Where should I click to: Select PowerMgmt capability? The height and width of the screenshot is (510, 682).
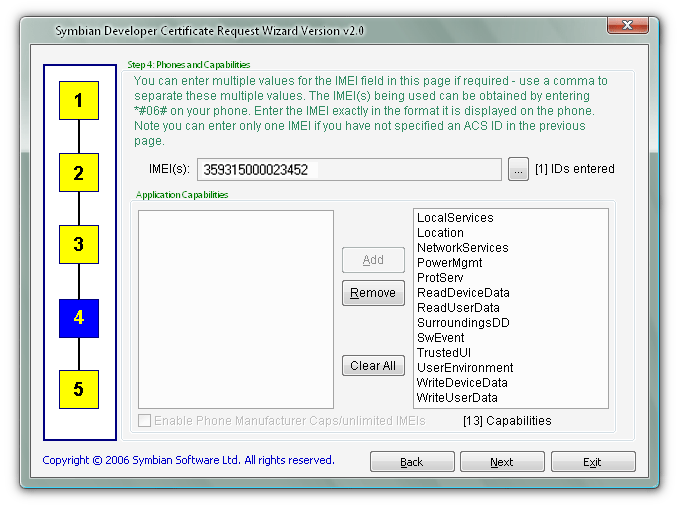point(449,263)
